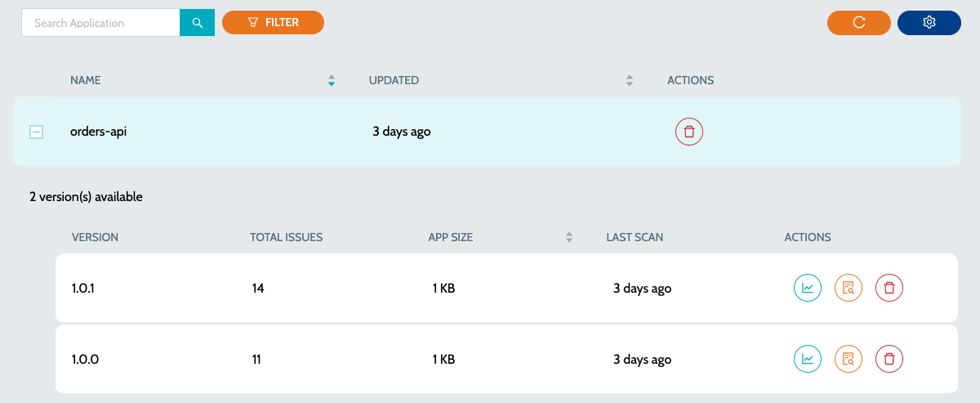Click version label 1.0.0

[86, 358]
